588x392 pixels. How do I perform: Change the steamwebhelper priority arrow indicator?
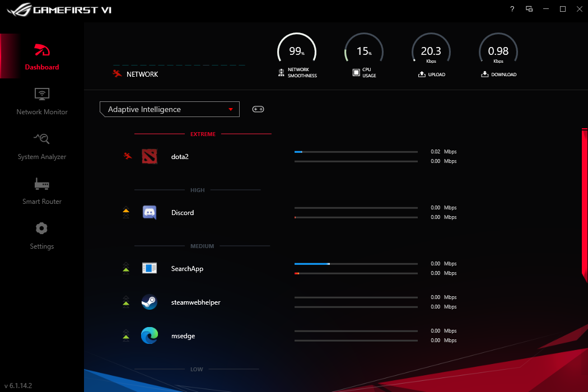point(126,302)
